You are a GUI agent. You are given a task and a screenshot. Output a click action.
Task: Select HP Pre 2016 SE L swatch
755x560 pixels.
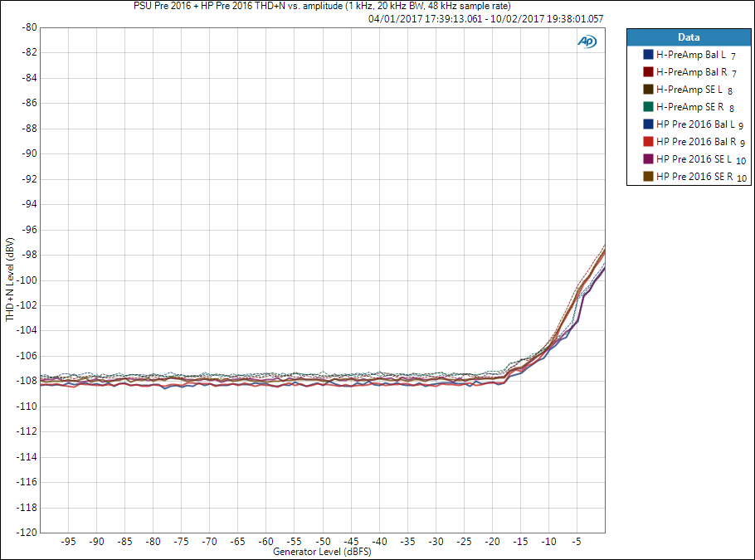click(x=648, y=159)
